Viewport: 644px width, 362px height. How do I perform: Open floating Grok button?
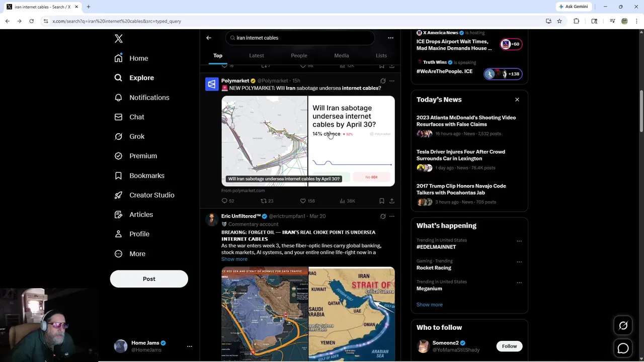[x=623, y=326]
